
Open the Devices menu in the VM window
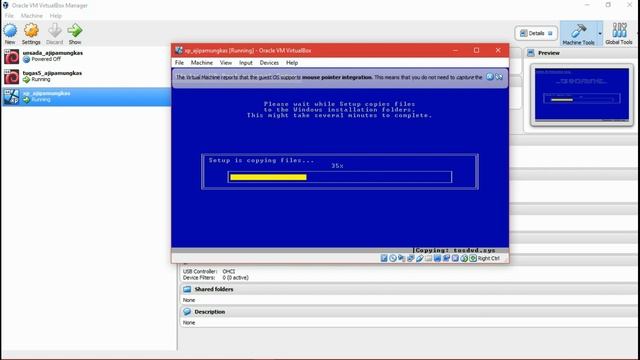coord(269,63)
